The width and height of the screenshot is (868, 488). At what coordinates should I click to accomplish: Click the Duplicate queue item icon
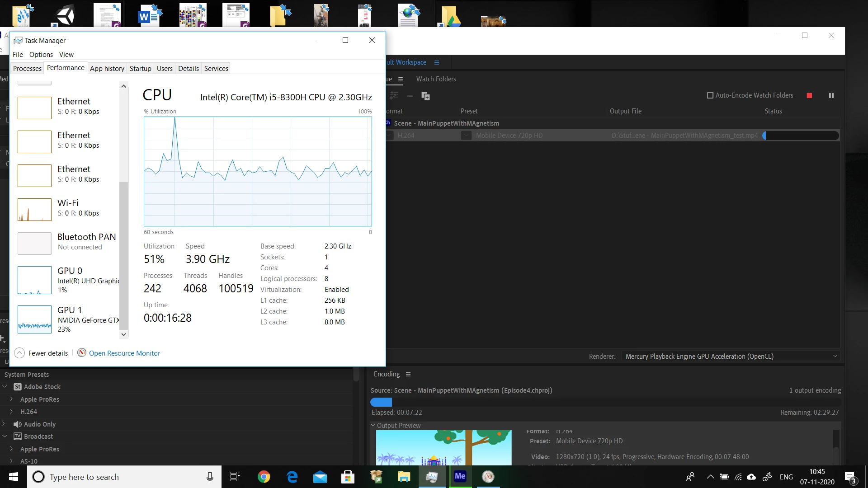[425, 96]
